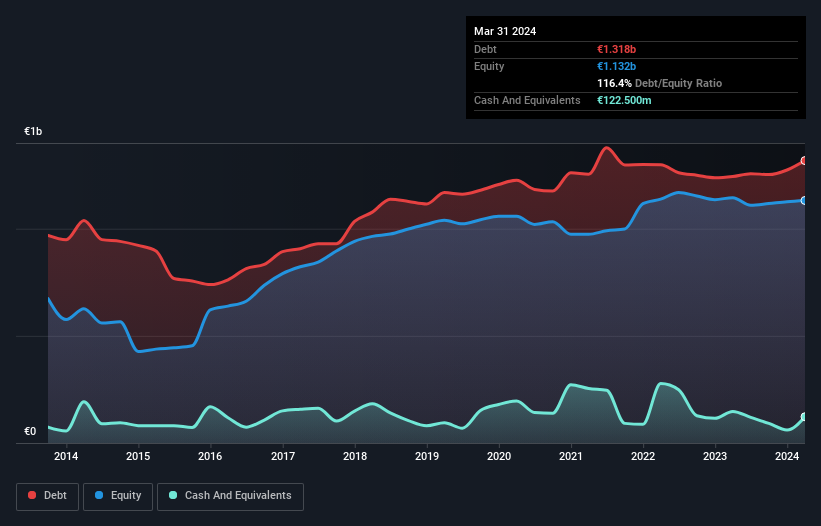The height and width of the screenshot is (526, 821).
Task: Click the €1.318b debt value
Action: [616, 49]
